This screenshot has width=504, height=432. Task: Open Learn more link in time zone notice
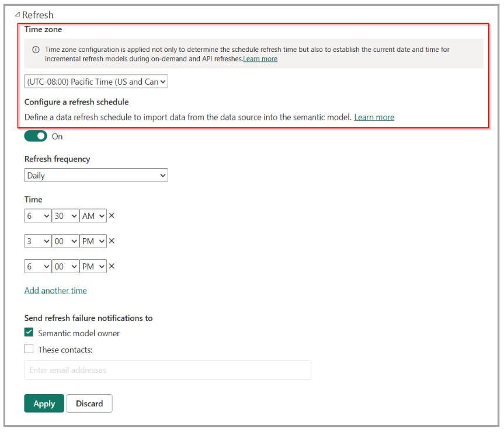click(260, 59)
